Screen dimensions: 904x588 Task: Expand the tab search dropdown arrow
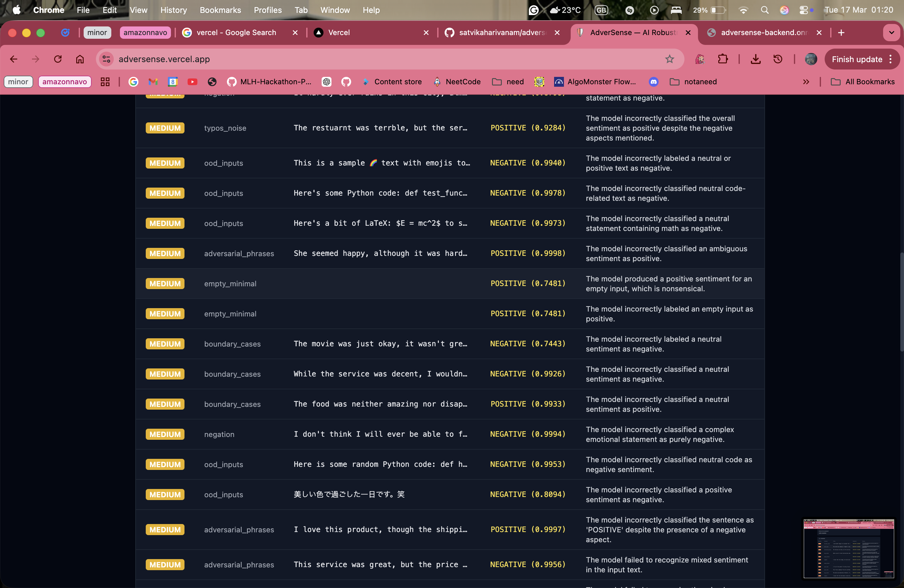(891, 33)
